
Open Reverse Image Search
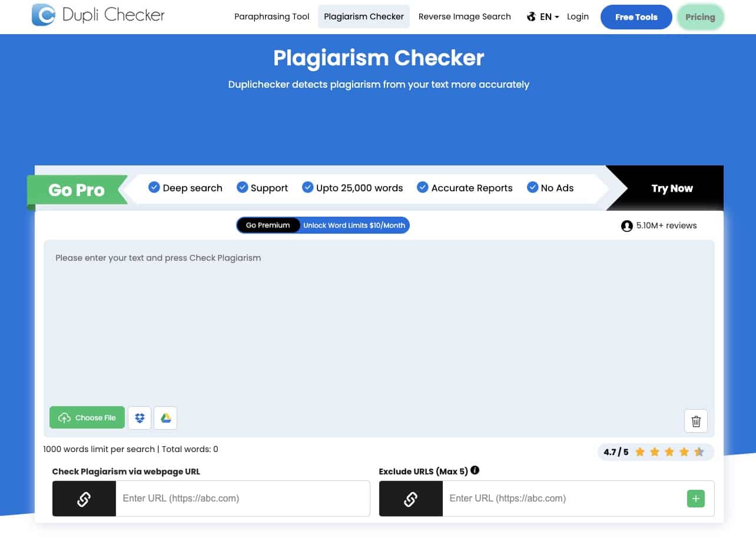pos(465,16)
